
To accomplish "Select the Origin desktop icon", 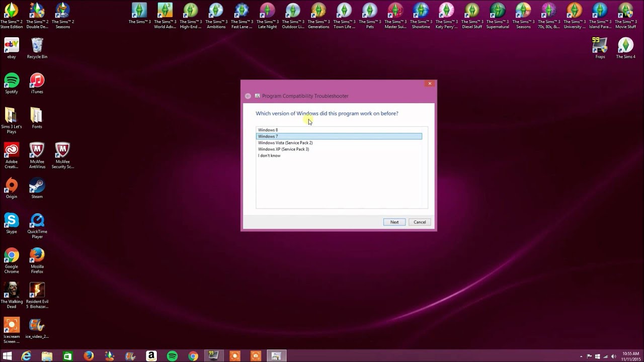I will [x=12, y=188].
